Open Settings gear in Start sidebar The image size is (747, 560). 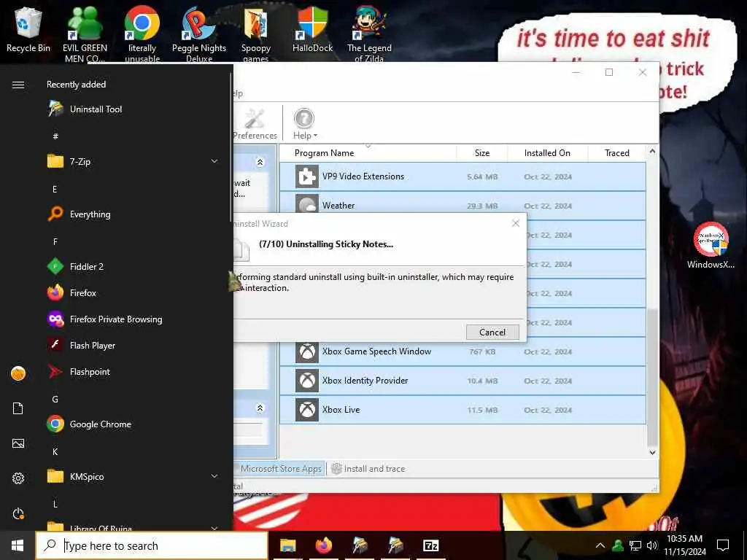(x=18, y=478)
